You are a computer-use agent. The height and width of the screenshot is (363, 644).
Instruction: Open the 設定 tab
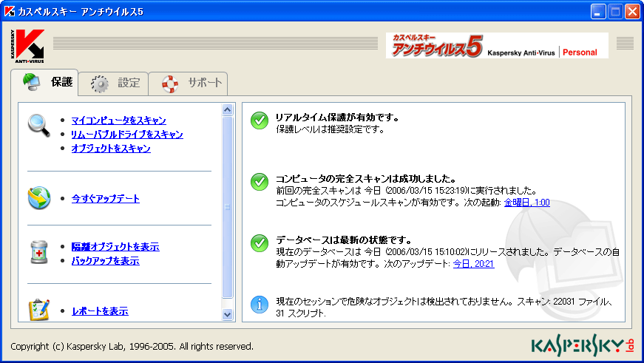click(113, 84)
